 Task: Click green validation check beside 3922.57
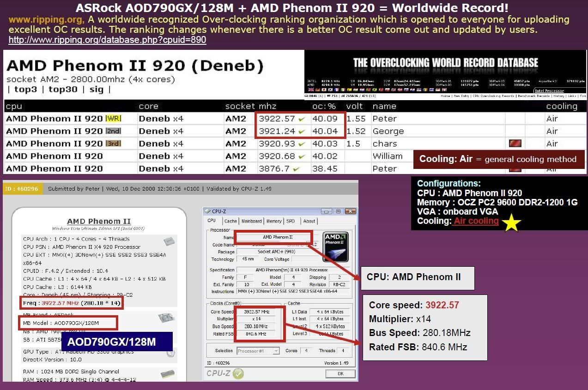pyautogui.click(x=302, y=119)
